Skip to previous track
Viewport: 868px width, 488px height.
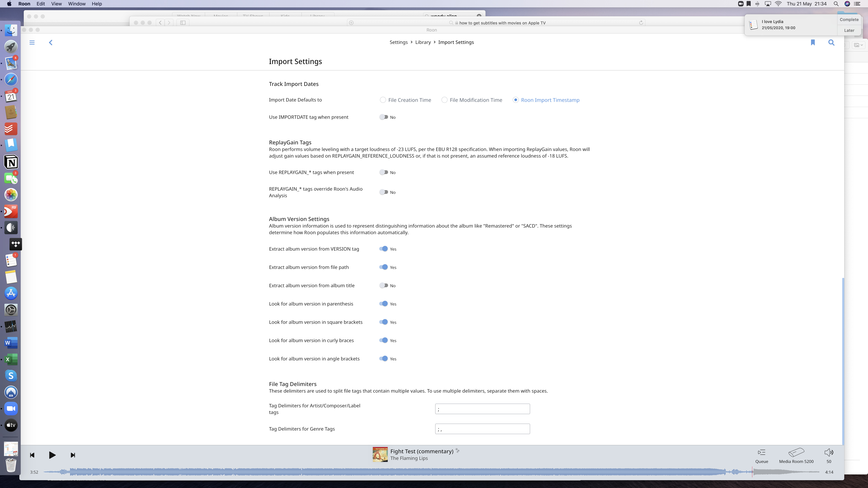(32, 455)
